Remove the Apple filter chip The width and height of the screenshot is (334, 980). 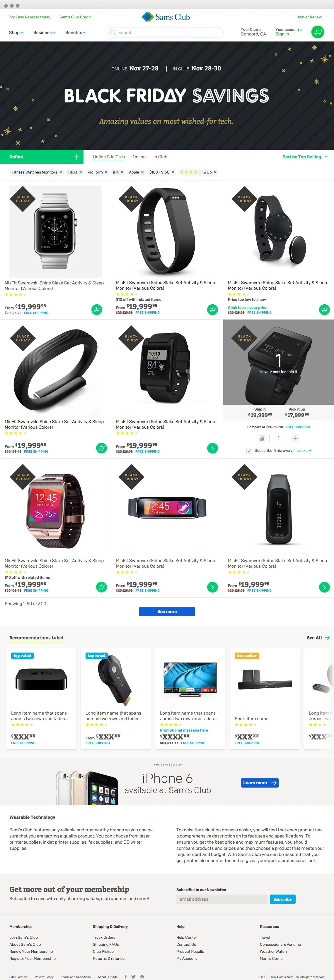click(142, 172)
